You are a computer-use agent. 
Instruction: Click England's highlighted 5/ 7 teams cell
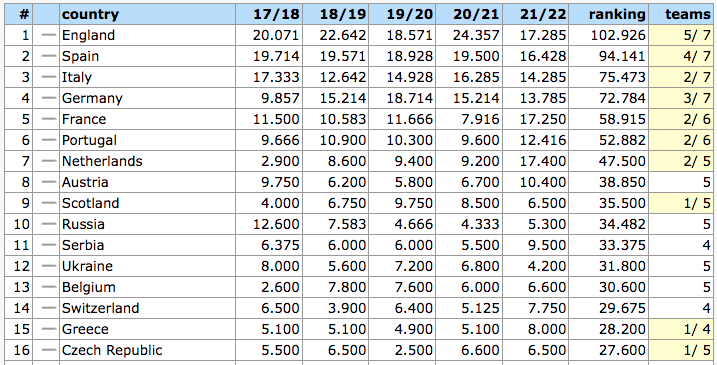point(683,35)
